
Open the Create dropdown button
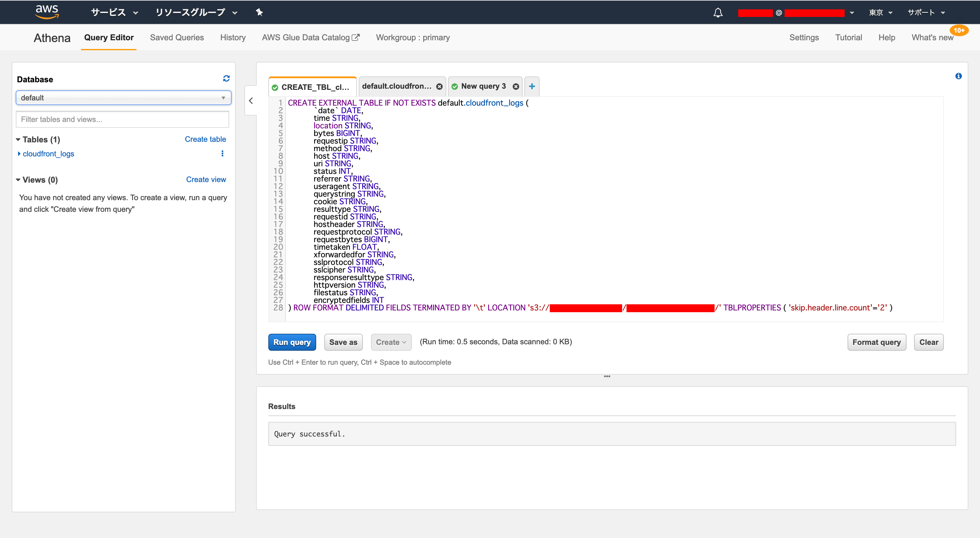point(391,342)
